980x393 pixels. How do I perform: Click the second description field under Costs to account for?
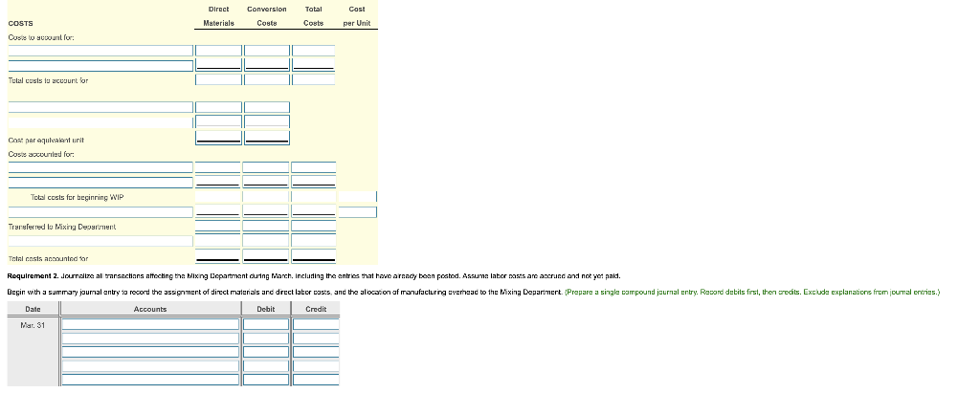point(100,65)
